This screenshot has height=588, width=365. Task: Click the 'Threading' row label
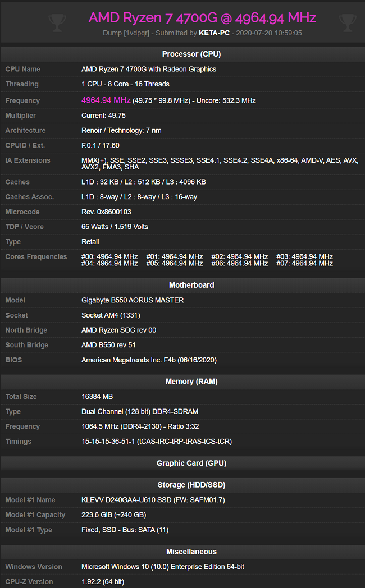[x=22, y=84]
